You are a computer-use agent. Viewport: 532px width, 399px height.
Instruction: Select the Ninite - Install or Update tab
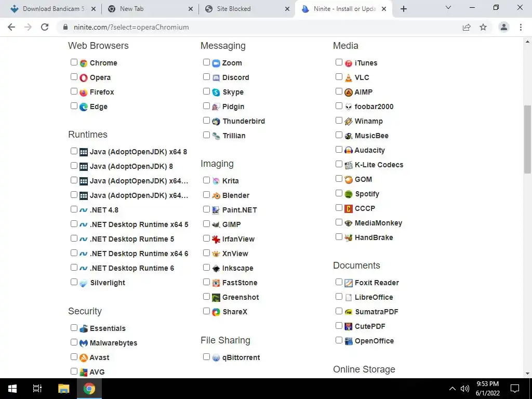344,9
